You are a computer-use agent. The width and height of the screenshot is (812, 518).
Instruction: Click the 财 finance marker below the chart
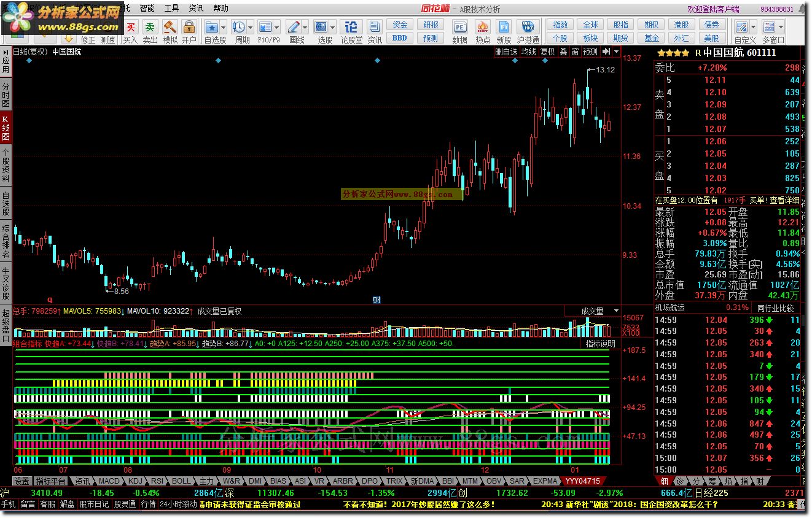[377, 300]
